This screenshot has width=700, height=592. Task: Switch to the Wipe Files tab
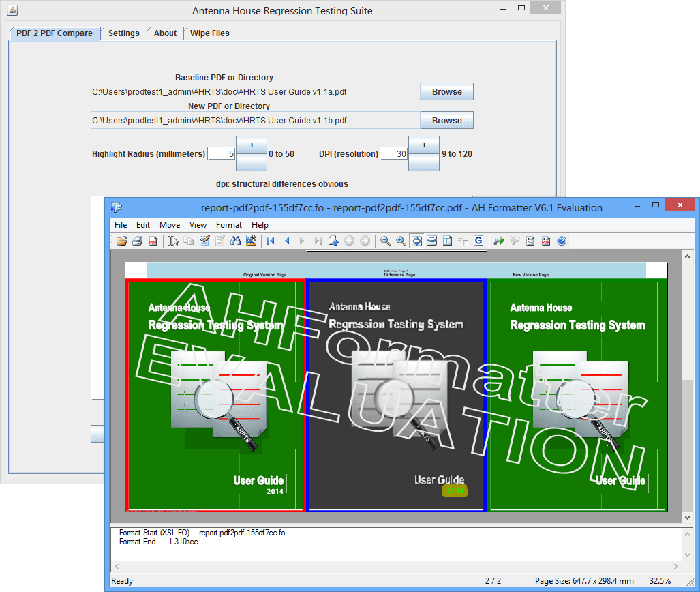click(x=210, y=33)
